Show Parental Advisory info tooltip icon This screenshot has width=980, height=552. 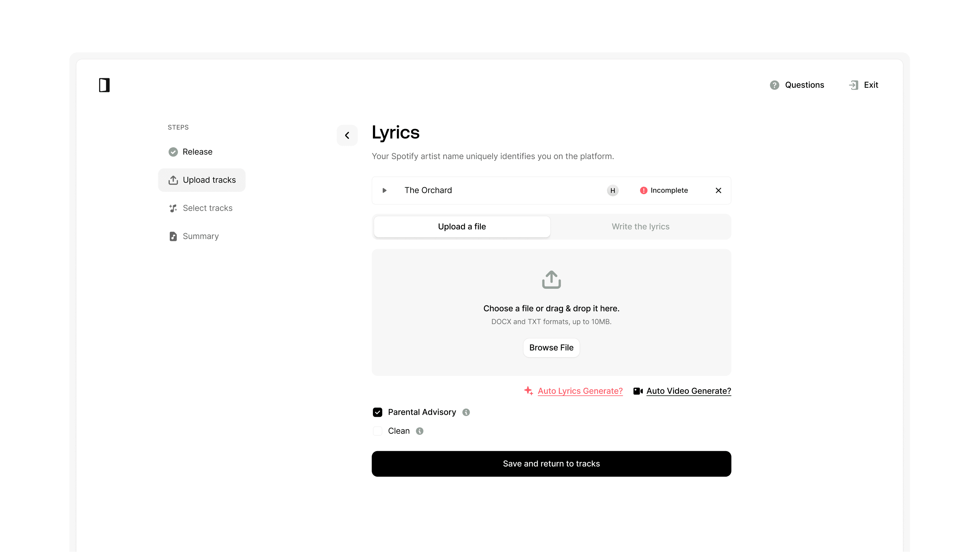(x=466, y=412)
